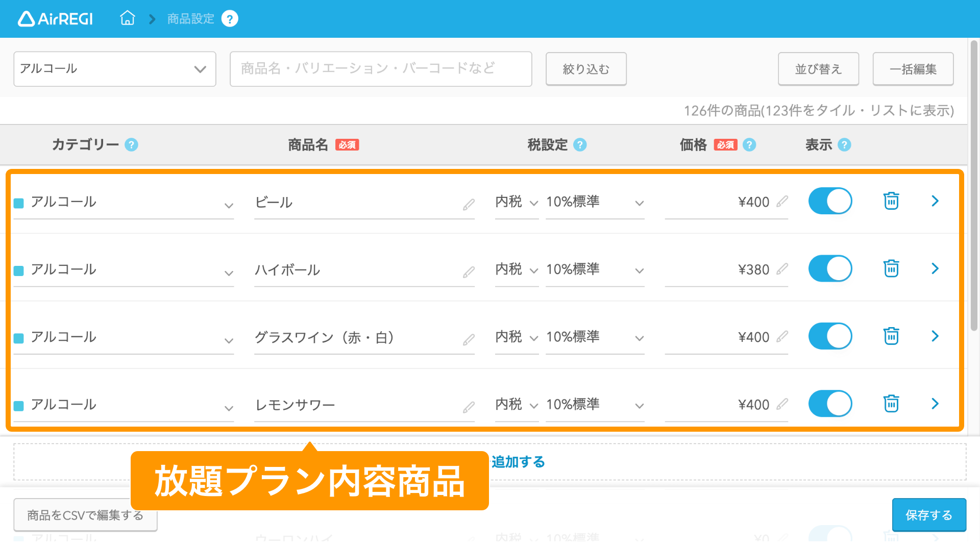Viewport: 980px width, 545px height.
Task: Click the レモンサワー name field
Action: point(364,405)
